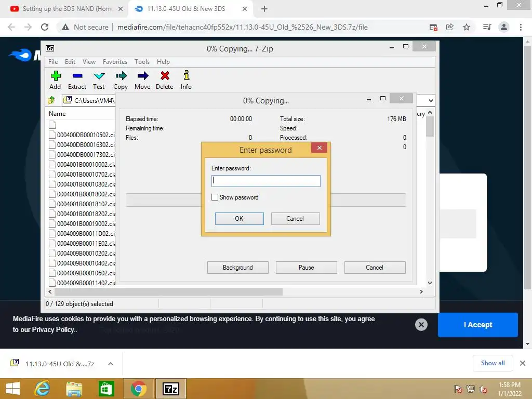Select file 000400DB00017302.cia
Screen dimensions: 532x399
pyautogui.click(x=82, y=154)
